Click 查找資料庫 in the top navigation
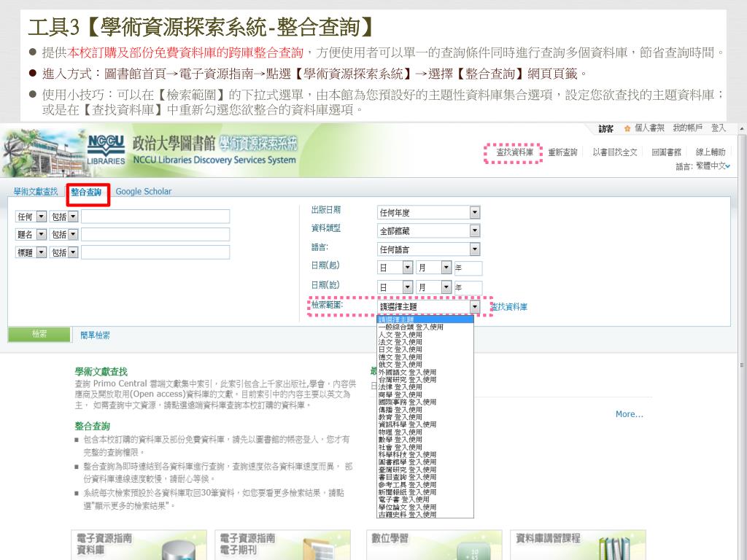The height and width of the screenshot is (560, 747). click(x=514, y=152)
